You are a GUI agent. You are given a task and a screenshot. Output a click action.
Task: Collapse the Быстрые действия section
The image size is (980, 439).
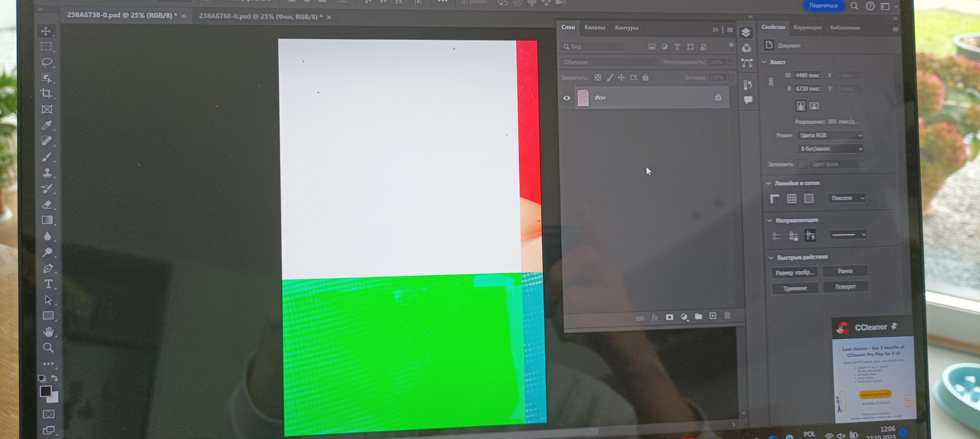click(x=771, y=257)
